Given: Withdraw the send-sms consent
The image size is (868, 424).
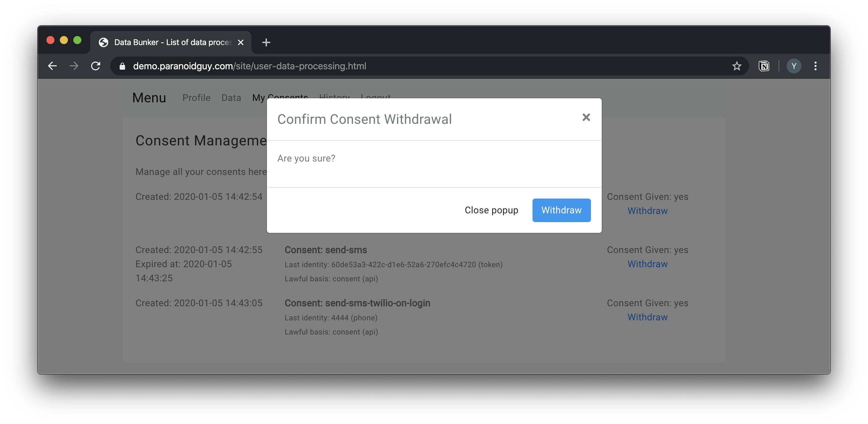Looking at the screenshot, I should click(x=647, y=264).
